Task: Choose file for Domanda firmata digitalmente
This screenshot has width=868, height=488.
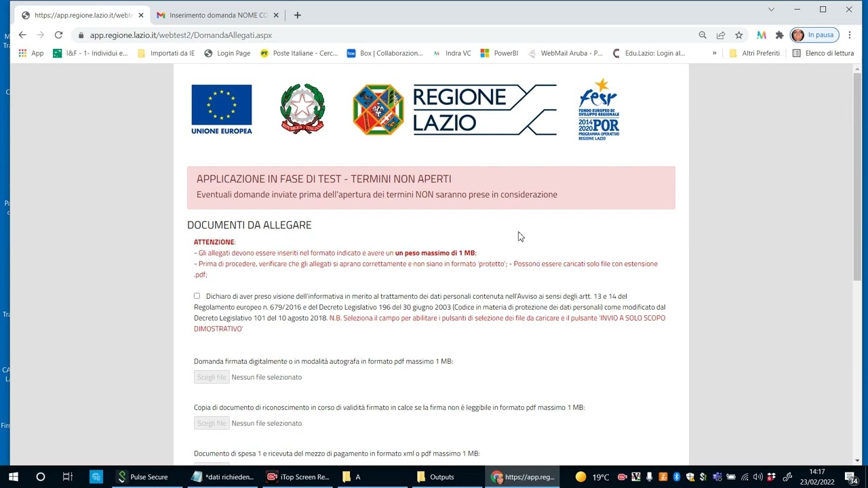Action: [x=212, y=377]
